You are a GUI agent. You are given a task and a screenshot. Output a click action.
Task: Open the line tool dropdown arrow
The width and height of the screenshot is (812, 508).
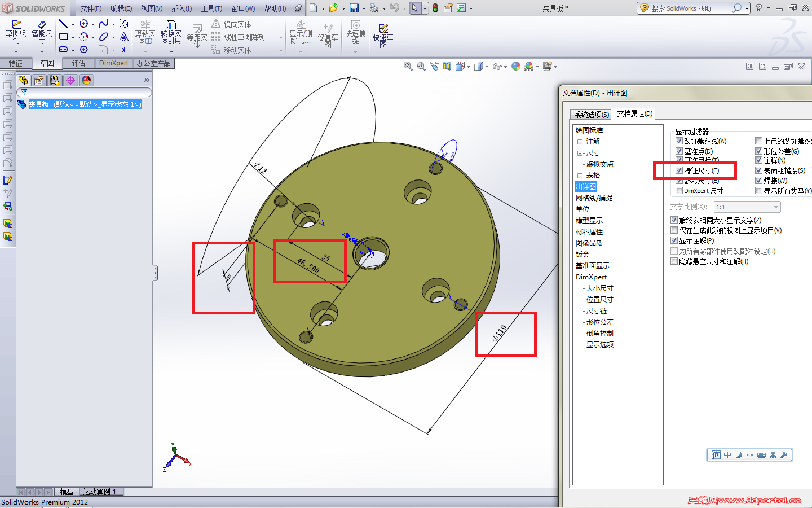73,24
